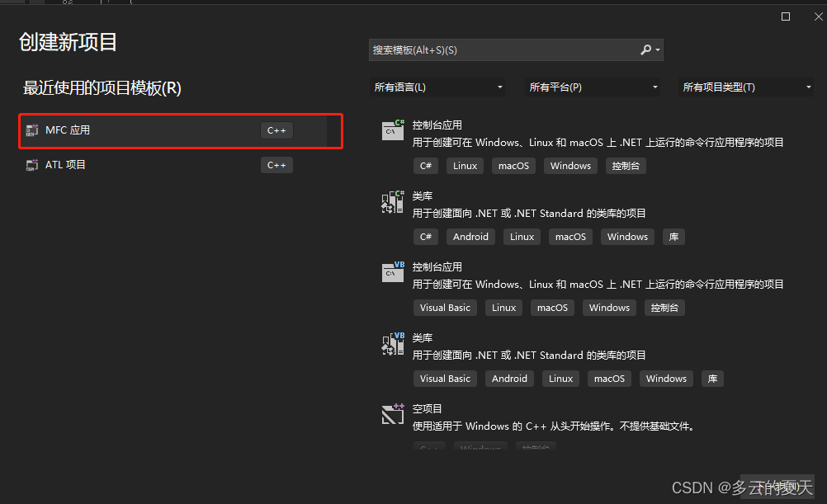Click Android tag under VB 类库
The image size is (827, 504).
click(x=509, y=379)
